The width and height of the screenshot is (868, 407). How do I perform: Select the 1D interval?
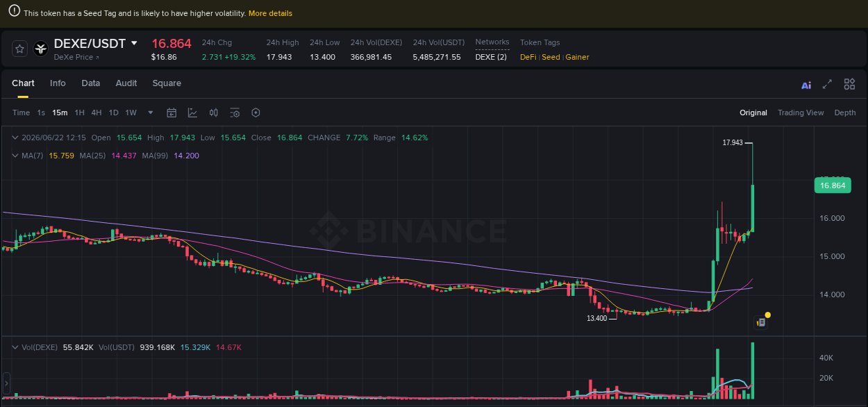point(113,113)
